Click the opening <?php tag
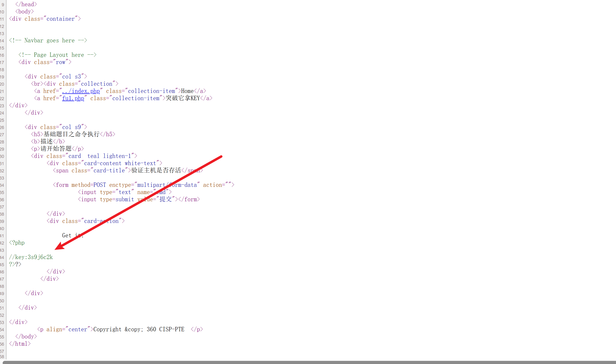 point(17,243)
